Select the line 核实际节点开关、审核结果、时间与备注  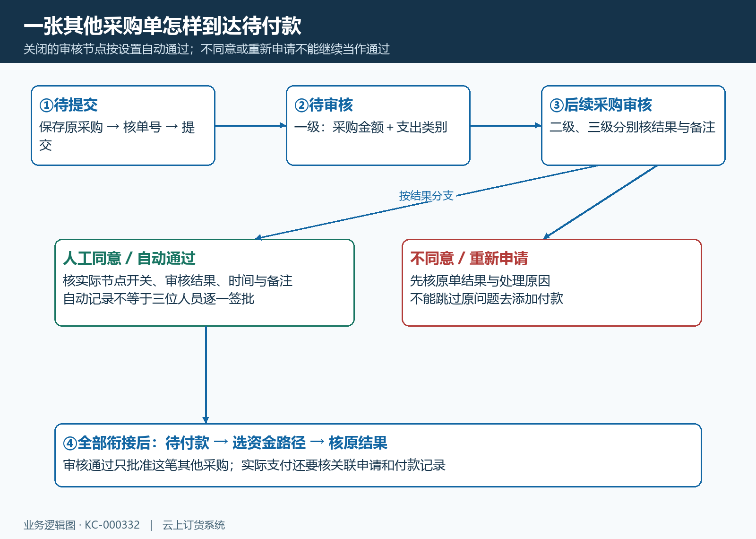pos(178,281)
